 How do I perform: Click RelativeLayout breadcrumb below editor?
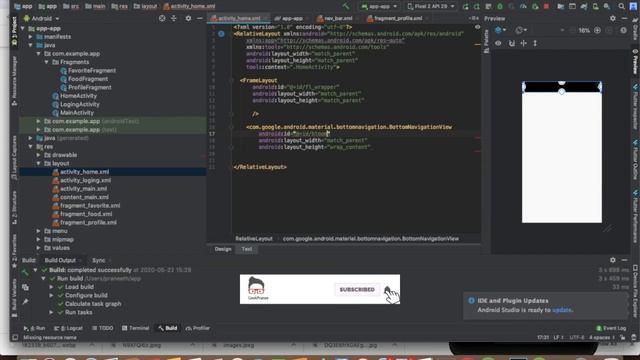(254, 239)
